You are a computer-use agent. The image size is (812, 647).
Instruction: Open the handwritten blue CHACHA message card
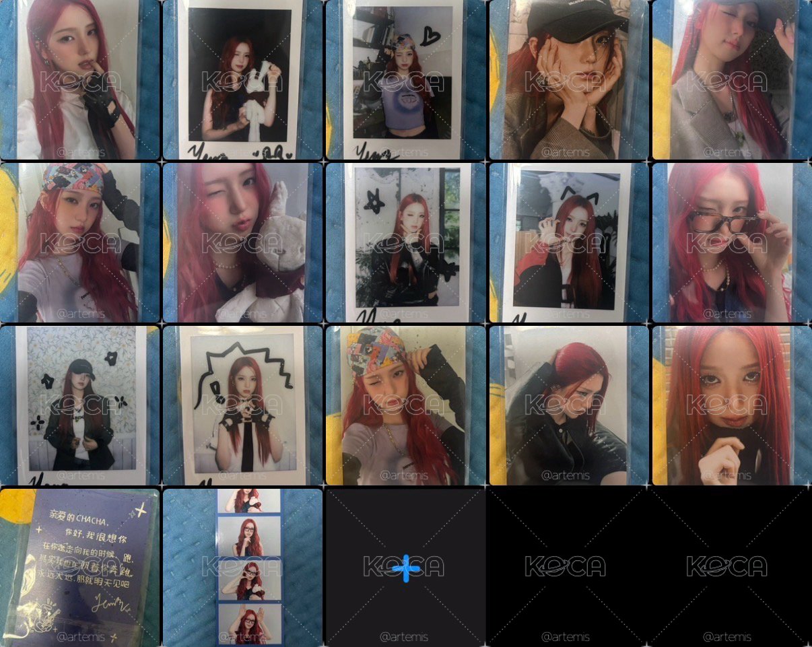coord(80,567)
